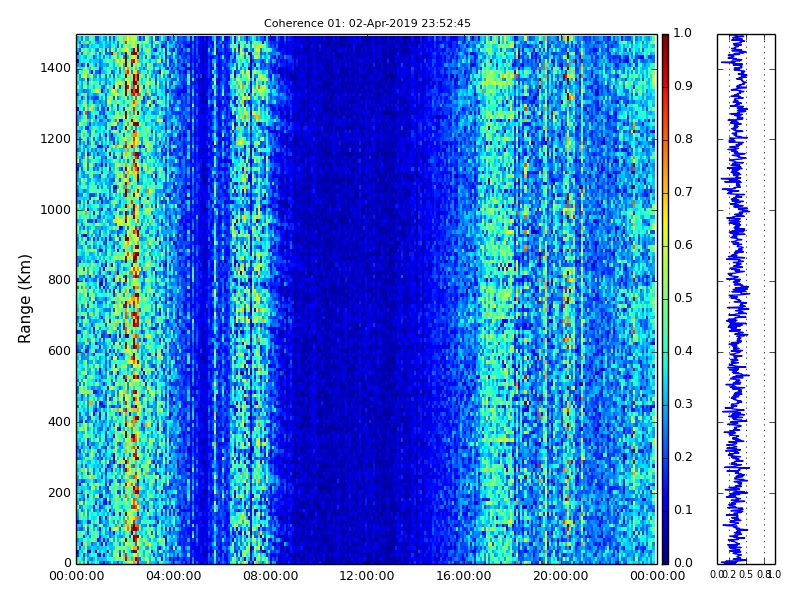Click the colorbar 0.5 label

click(x=683, y=298)
